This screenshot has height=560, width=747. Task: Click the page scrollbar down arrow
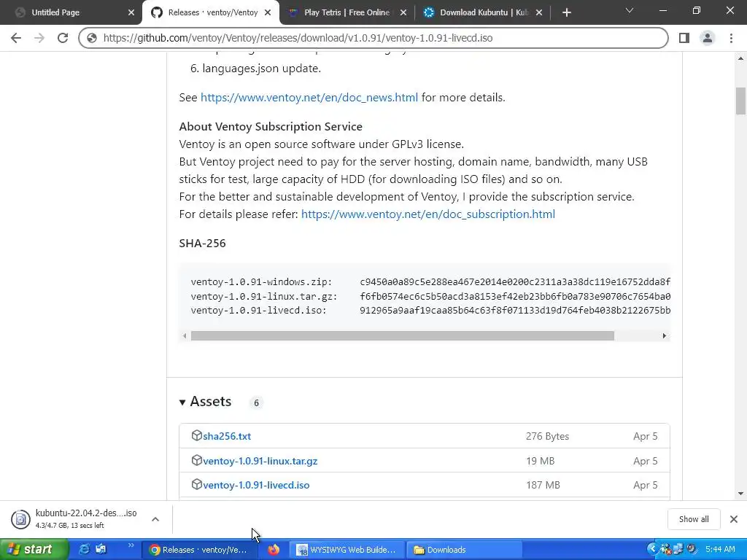[x=741, y=494]
